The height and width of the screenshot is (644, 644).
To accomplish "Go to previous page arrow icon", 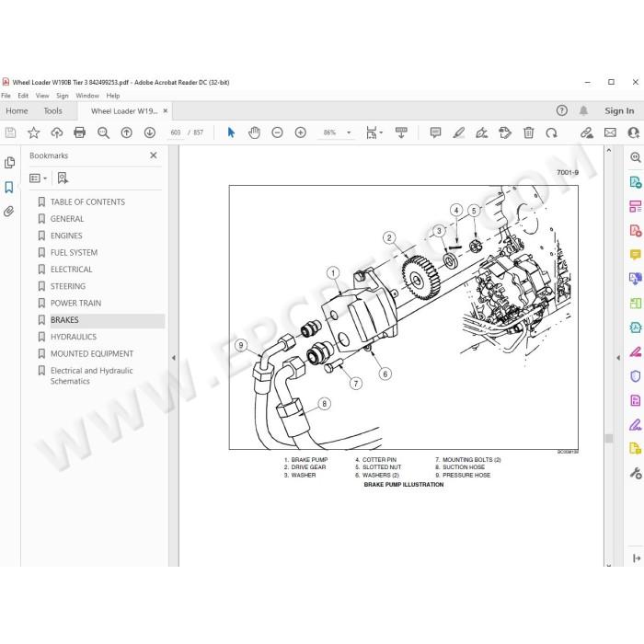I will point(127,132).
